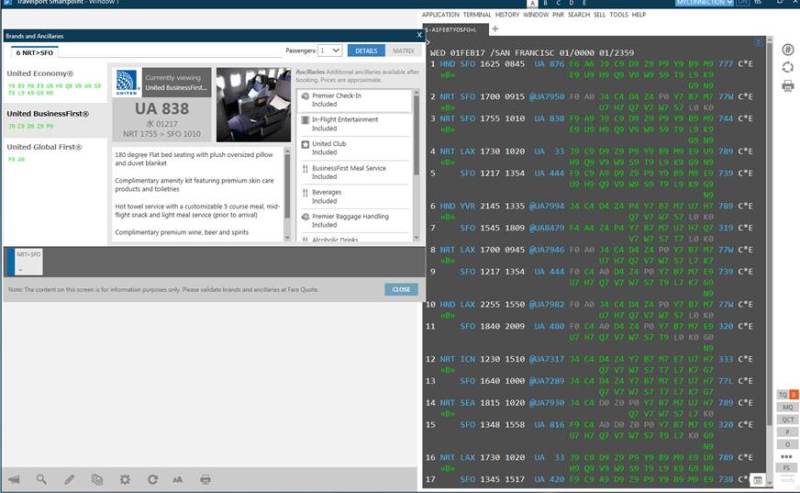Open the PNR menu
This screenshot has height=493, width=800.
click(558, 15)
